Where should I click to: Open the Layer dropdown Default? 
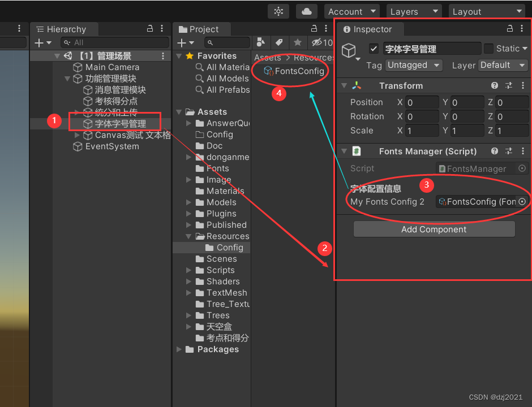point(503,65)
